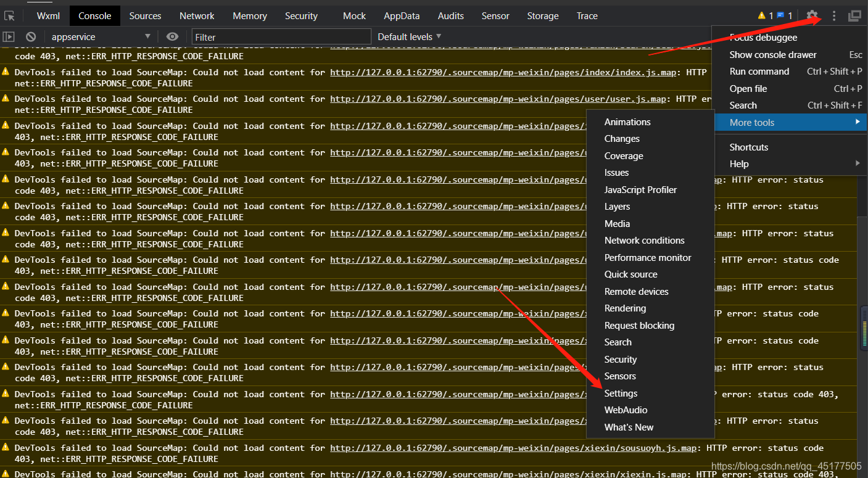The width and height of the screenshot is (868, 478).
Task: Choose Search in the main menu
Action: click(790, 105)
